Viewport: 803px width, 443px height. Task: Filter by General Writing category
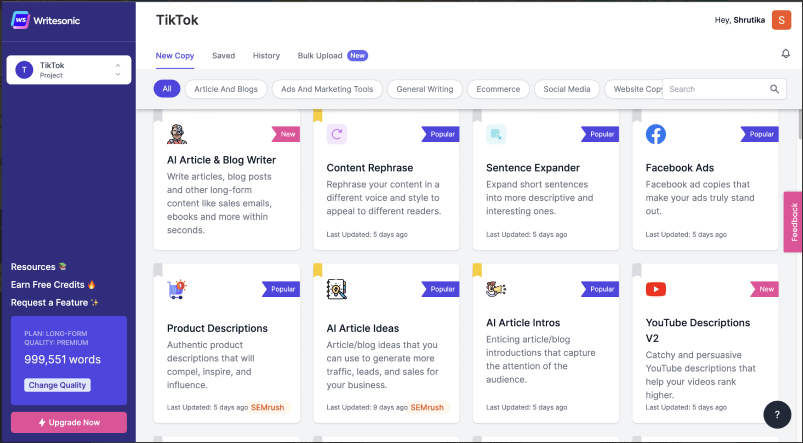pyautogui.click(x=425, y=89)
